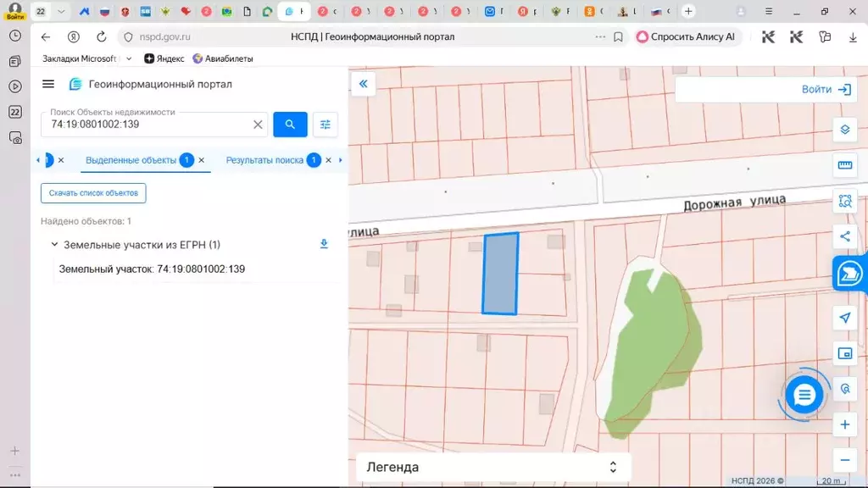
Task: Download the Земельные участки из ЕГРН group
Action: point(323,244)
